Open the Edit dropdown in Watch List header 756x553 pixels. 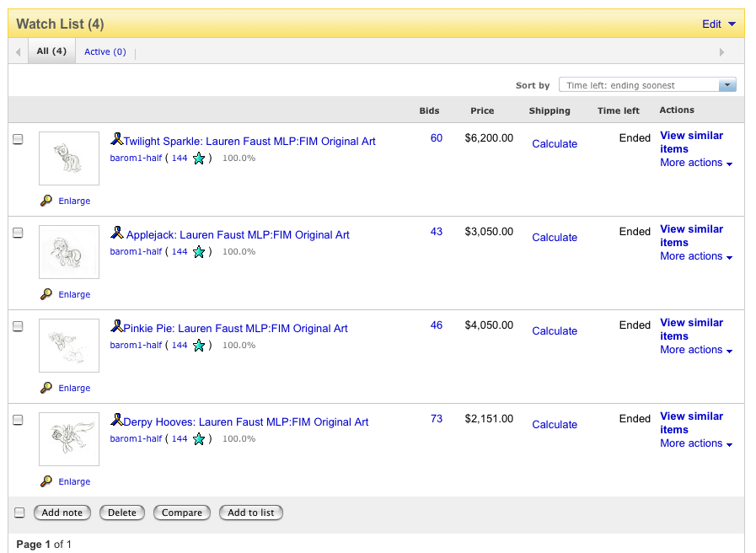tap(718, 24)
